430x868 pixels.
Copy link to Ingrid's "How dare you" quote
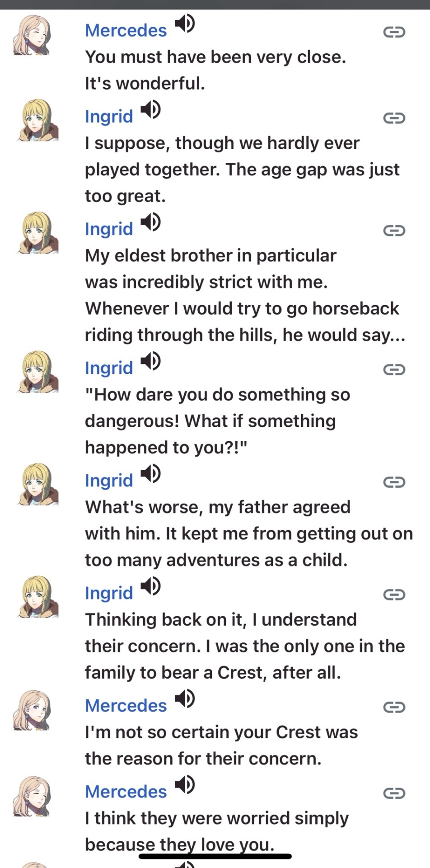click(x=394, y=370)
